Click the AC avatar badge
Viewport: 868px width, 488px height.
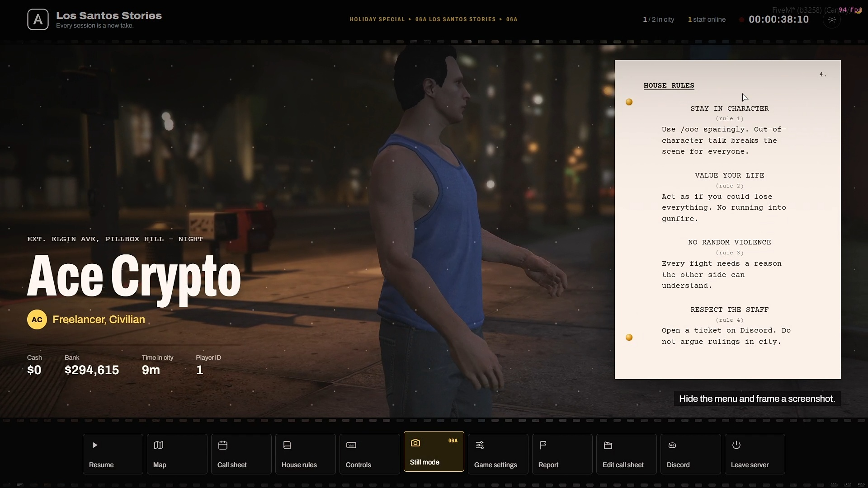coord(37,319)
